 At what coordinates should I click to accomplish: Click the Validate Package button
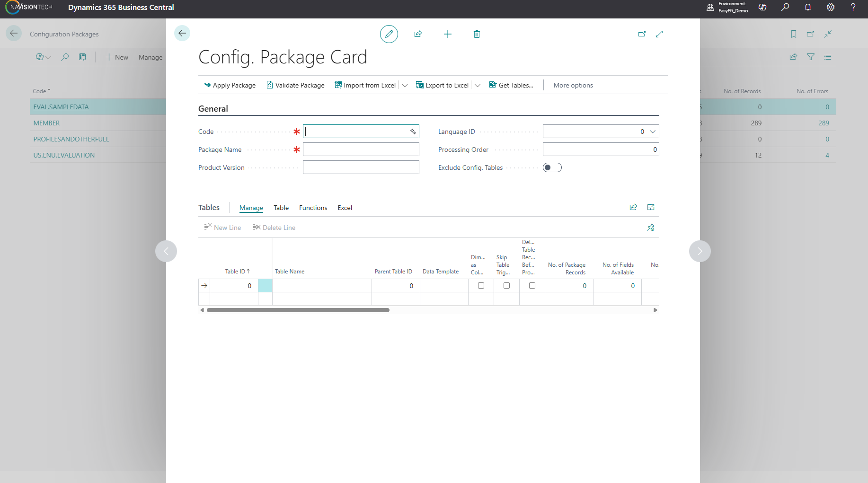(295, 85)
